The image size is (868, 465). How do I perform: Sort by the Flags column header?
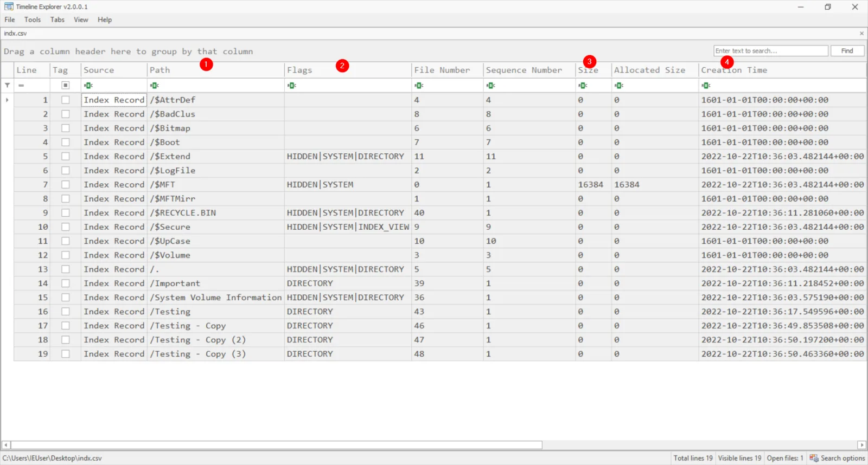(348, 70)
